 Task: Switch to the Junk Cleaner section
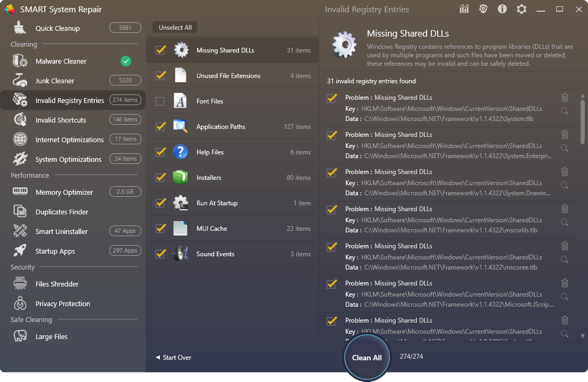coord(55,81)
